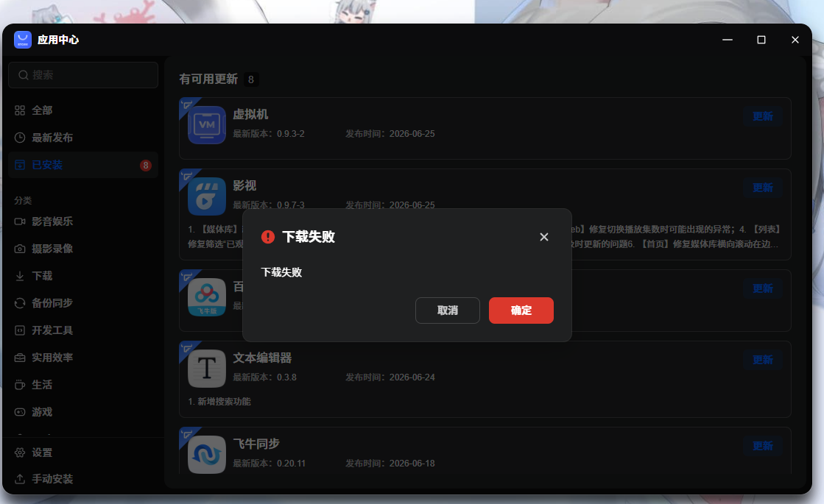Focus the 搜索 search field
This screenshot has height=504, width=824.
83,75
